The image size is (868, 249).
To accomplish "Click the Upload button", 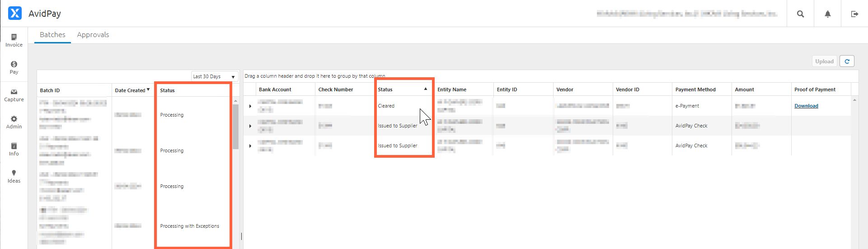I will 824,61.
